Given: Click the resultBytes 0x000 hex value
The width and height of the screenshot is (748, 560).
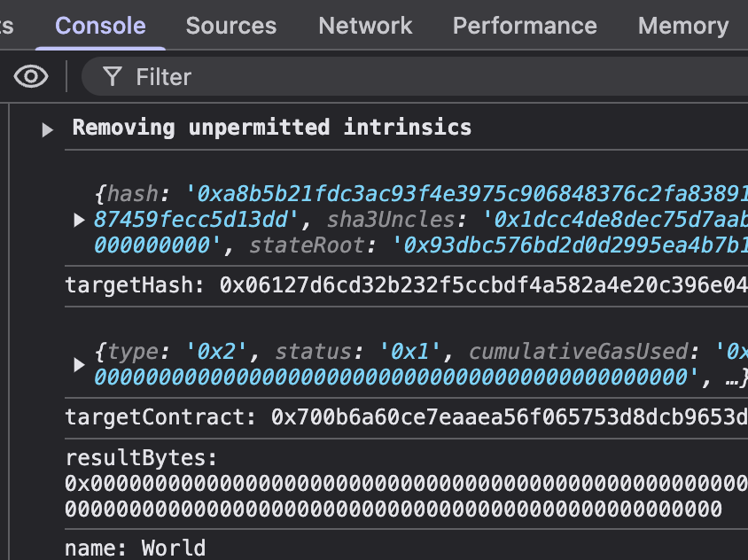Looking at the screenshot, I should point(407,496).
